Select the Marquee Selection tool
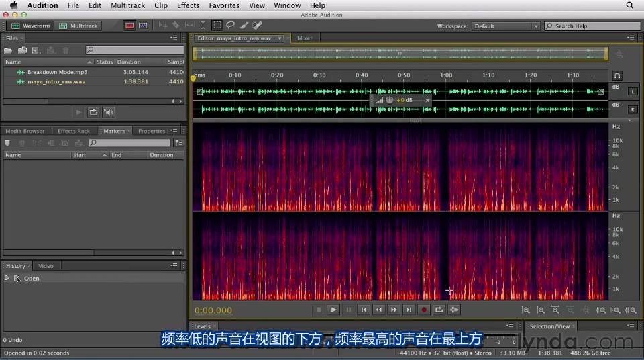Screen dimensions: 644x360 (217, 26)
